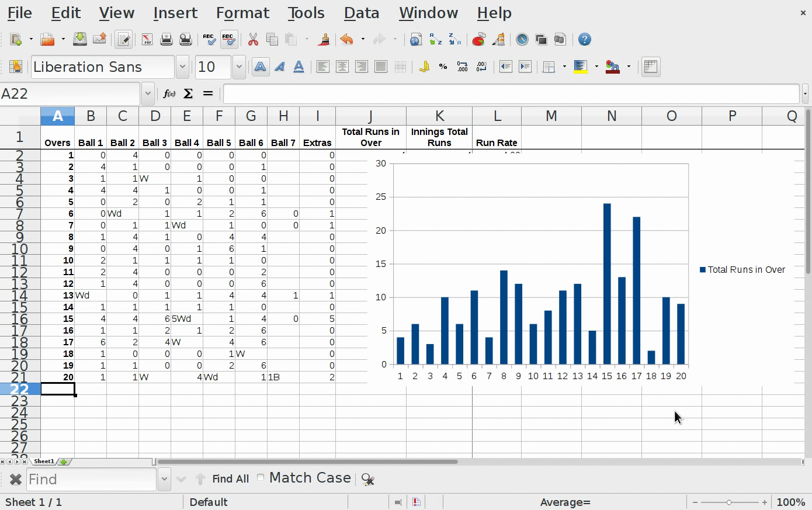Viewport: 812px width, 510px height.
Task: Click the Sum sigma icon
Action: tap(188, 93)
